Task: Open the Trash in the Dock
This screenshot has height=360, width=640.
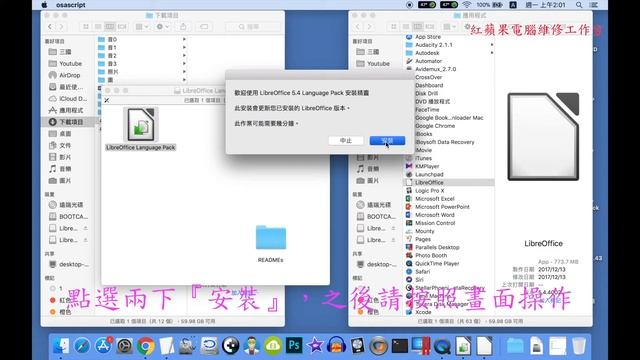Action: [579, 346]
